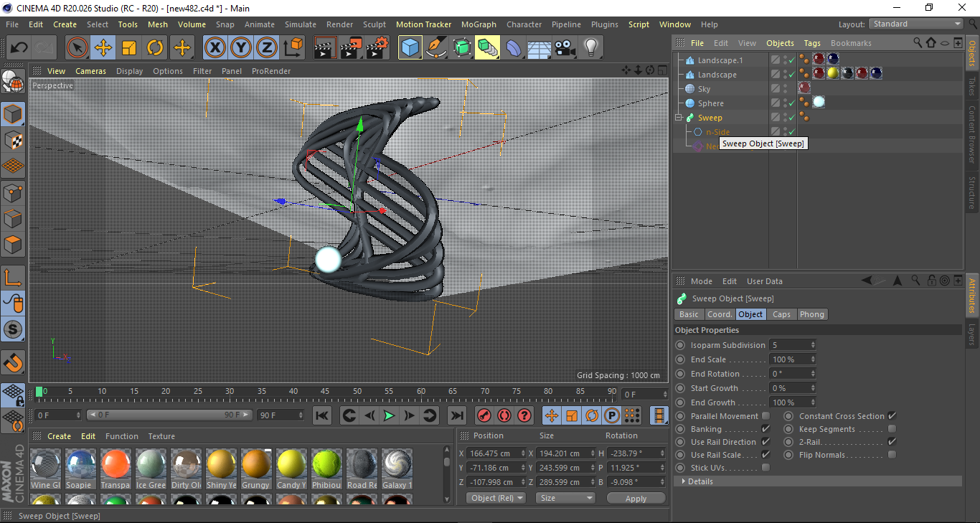
Task: Toggle Use Rail Scale checkbox
Action: point(765,455)
